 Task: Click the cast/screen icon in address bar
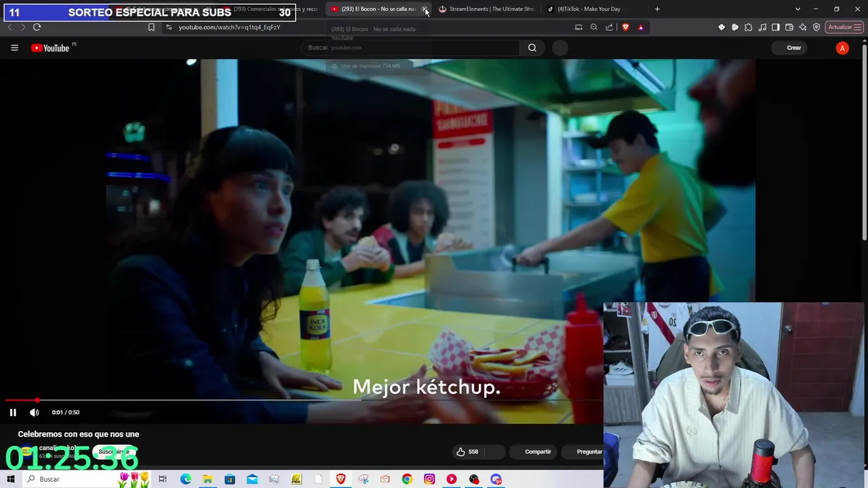(578, 27)
